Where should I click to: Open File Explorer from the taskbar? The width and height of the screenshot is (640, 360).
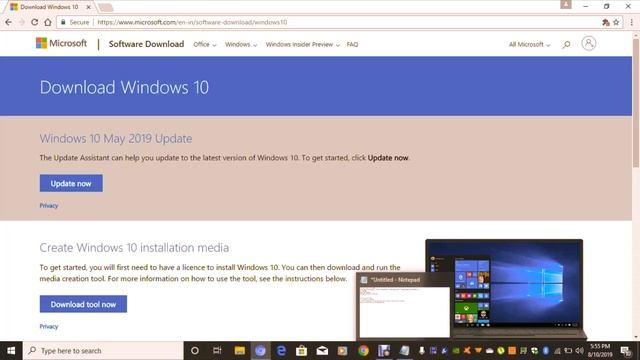tap(240, 351)
